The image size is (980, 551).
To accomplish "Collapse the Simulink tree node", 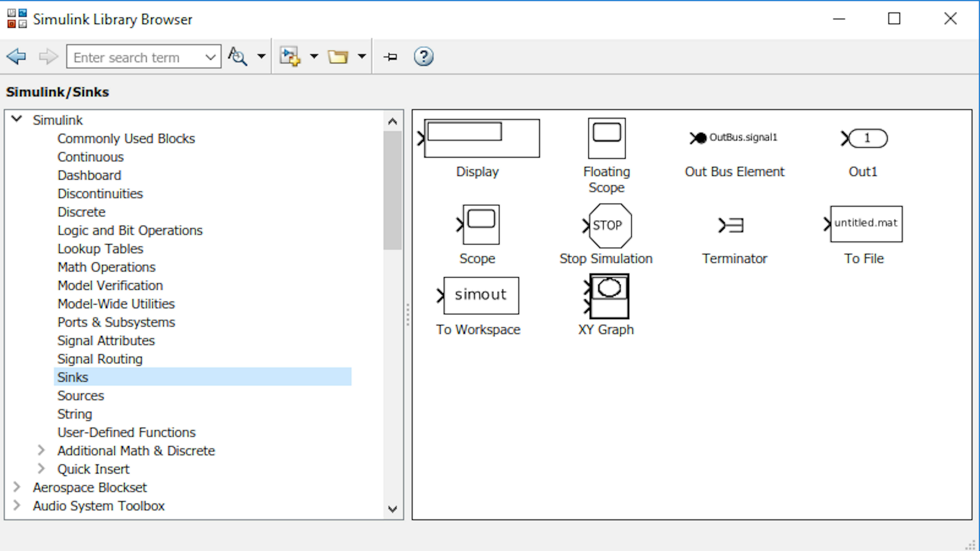I will [16, 119].
